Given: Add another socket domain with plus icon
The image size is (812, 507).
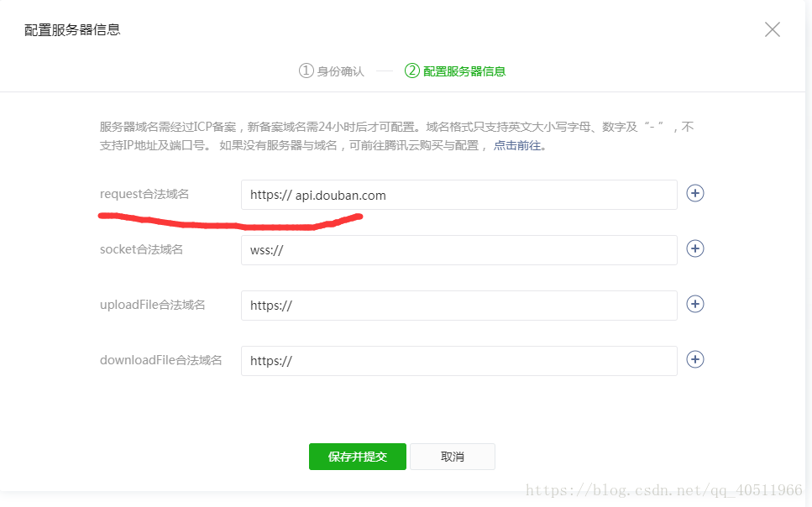Looking at the screenshot, I should pyautogui.click(x=695, y=248).
